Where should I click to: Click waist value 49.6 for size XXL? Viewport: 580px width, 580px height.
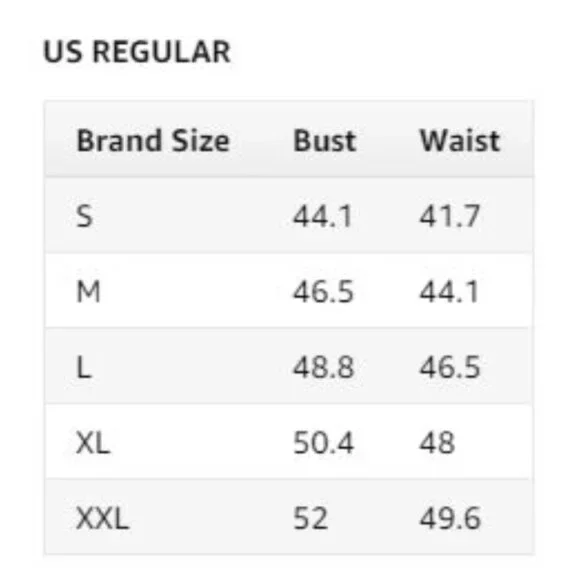(x=450, y=518)
